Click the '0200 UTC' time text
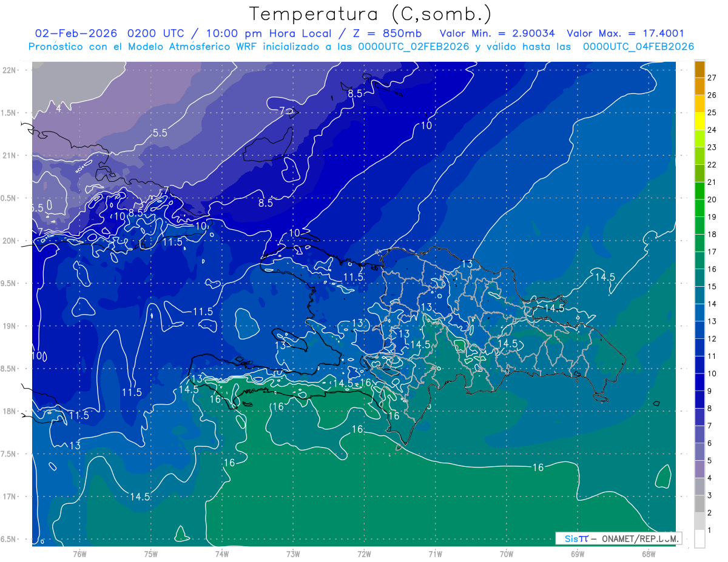The image size is (728, 562). pyautogui.click(x=157, y=33)
